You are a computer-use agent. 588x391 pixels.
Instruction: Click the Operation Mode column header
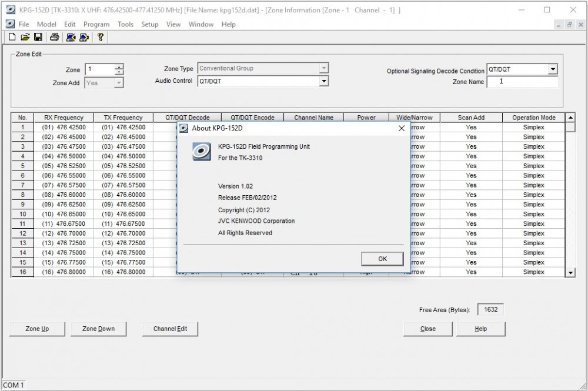(534, 118)
